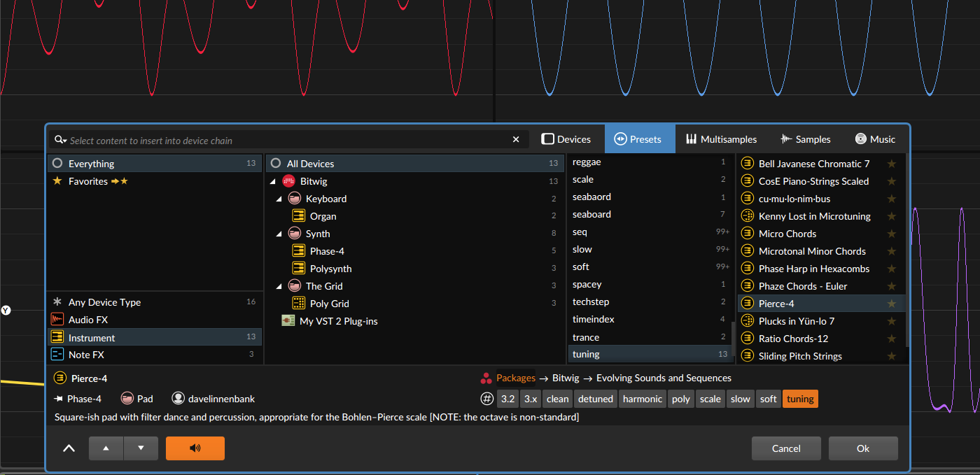The width and height of the screenshot is (980, 475).
Task: Click the clean tag chip
Action: click(x=558, y=399)
